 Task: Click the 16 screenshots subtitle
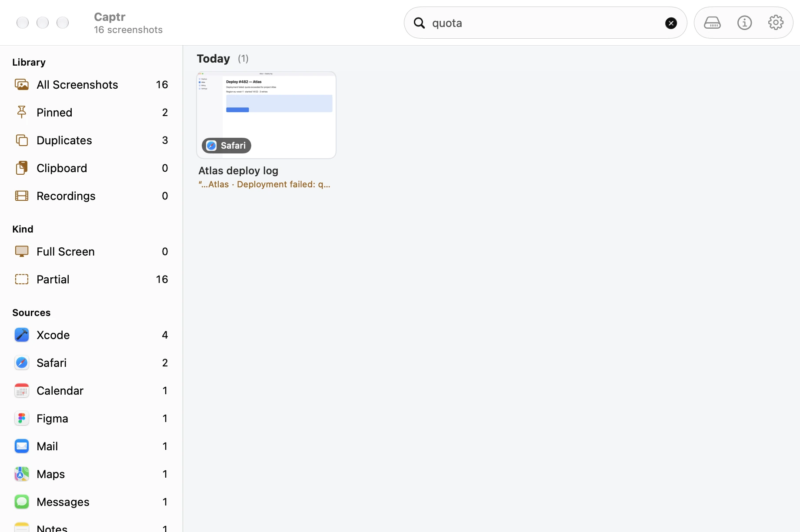(128, 30)
